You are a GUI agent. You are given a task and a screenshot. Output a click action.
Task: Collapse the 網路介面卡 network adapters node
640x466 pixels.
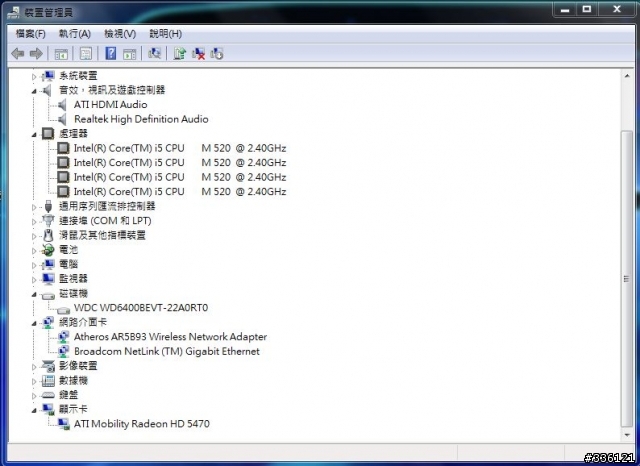coord(34,323)
